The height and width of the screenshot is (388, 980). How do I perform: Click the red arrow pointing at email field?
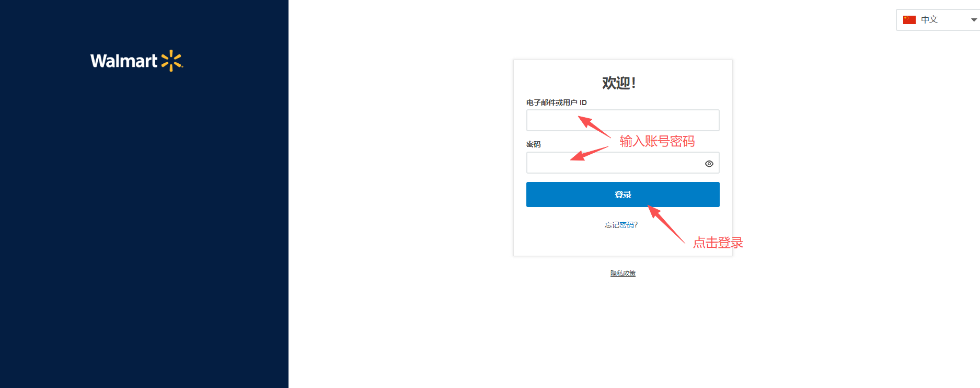(x=594, y=127)
